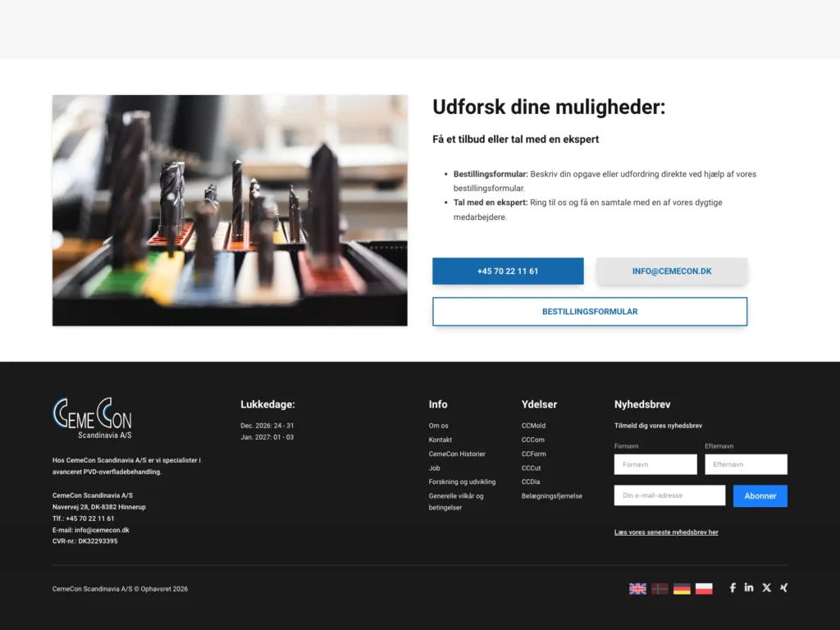
Task: Click the INFO@CEMECON.DK button
Action: tap(672, 271)
